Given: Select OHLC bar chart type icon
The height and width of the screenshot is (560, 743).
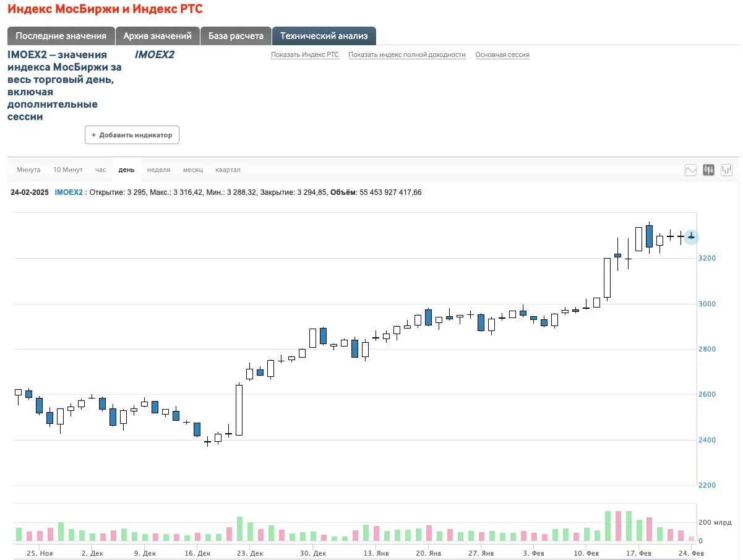Looking at the screenshot, I should point(727,170).
